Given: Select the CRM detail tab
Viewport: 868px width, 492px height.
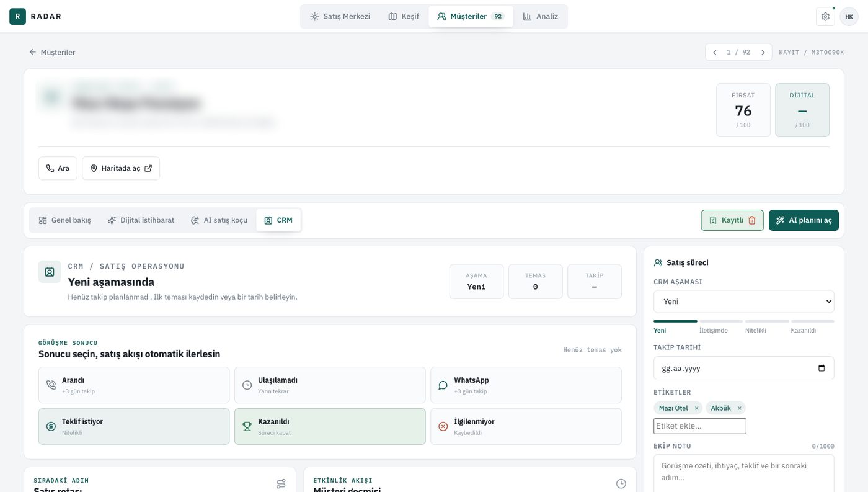Looking at the screenshot, I should coord(278,220).
